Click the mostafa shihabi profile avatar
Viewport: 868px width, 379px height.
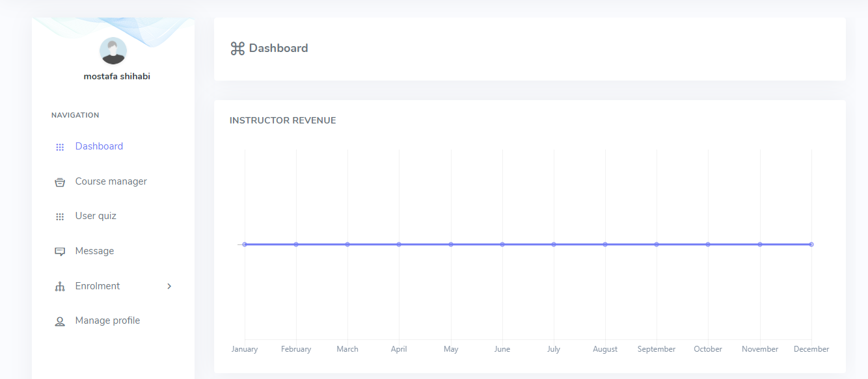click(x=113, y=51)
